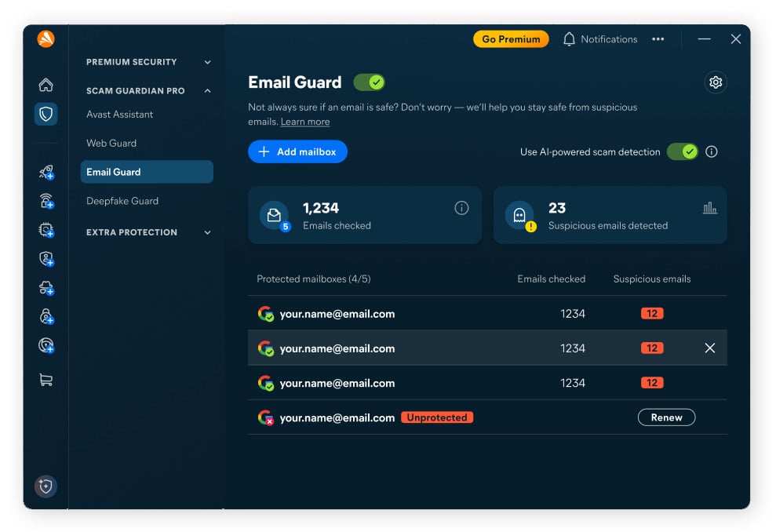The height and width of the screenshot is (532, 776).
Task: Open the padlock user sidebar icon
Action: tap(46, 316)
